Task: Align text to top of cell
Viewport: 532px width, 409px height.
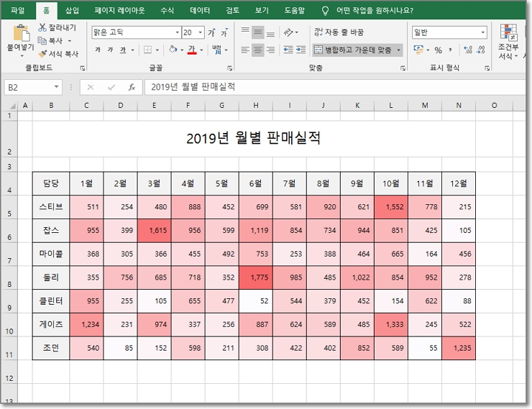Action: click(245, 32)
